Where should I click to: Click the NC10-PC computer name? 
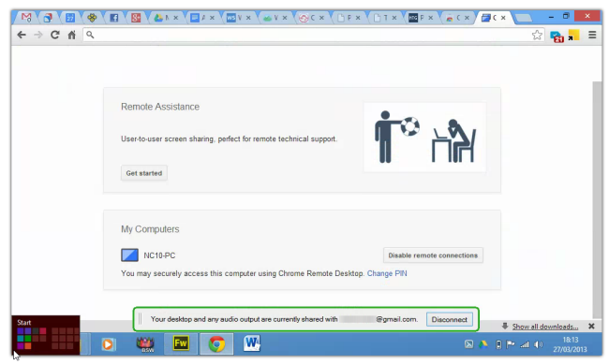[x=159, y=255]
